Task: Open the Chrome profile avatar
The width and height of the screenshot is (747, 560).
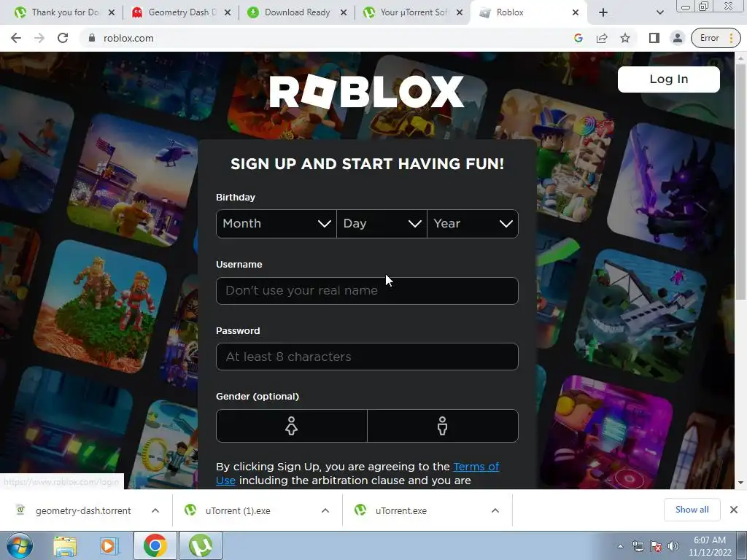Action: pos(677,38)
